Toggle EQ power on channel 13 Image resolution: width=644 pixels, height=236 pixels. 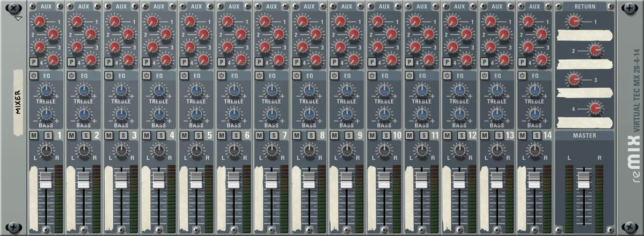click(485, 76)
